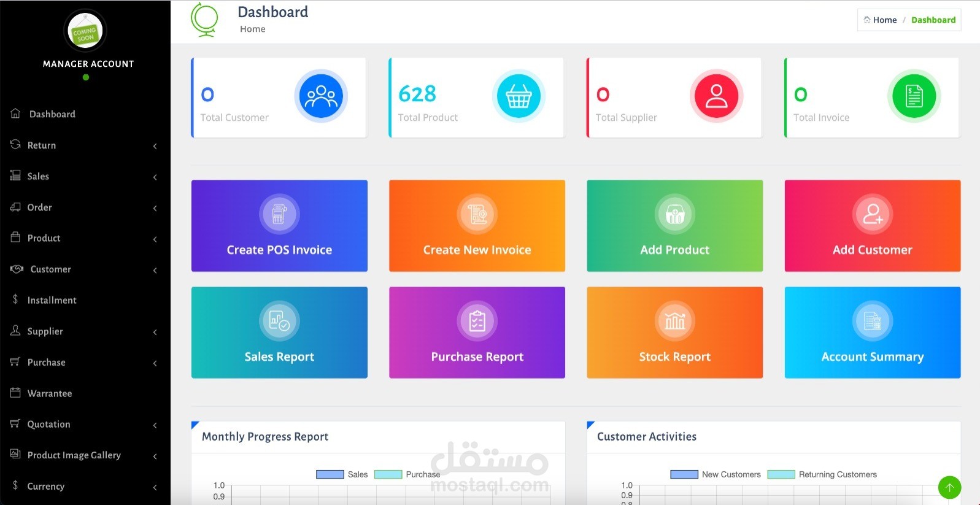The image size is (980, 505).
Task: Click the Return refresh icon in sidebar
Action: tap(15, 144)
